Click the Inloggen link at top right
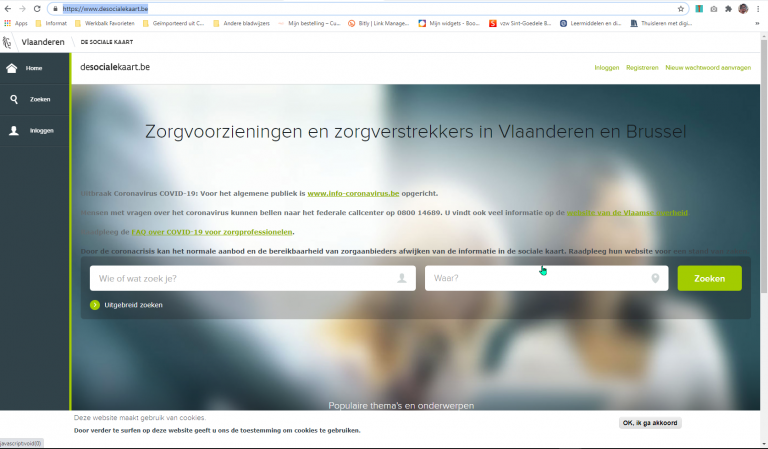This screenshot has height=449, width=768. pyautogui.click(x=606, y=68)
